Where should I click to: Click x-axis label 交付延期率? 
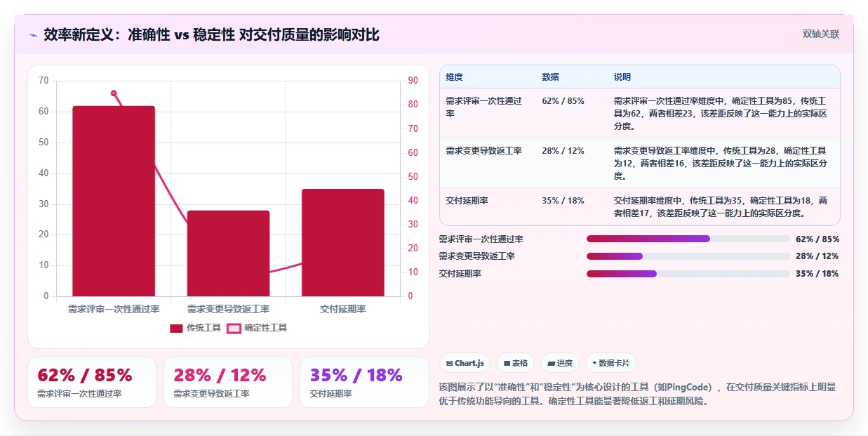tap(343, 309)
